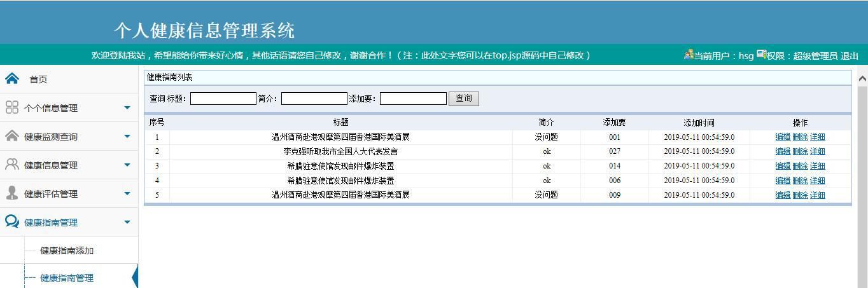Click 详细 for row 5
Screen dimensions: 868x288
817,195
